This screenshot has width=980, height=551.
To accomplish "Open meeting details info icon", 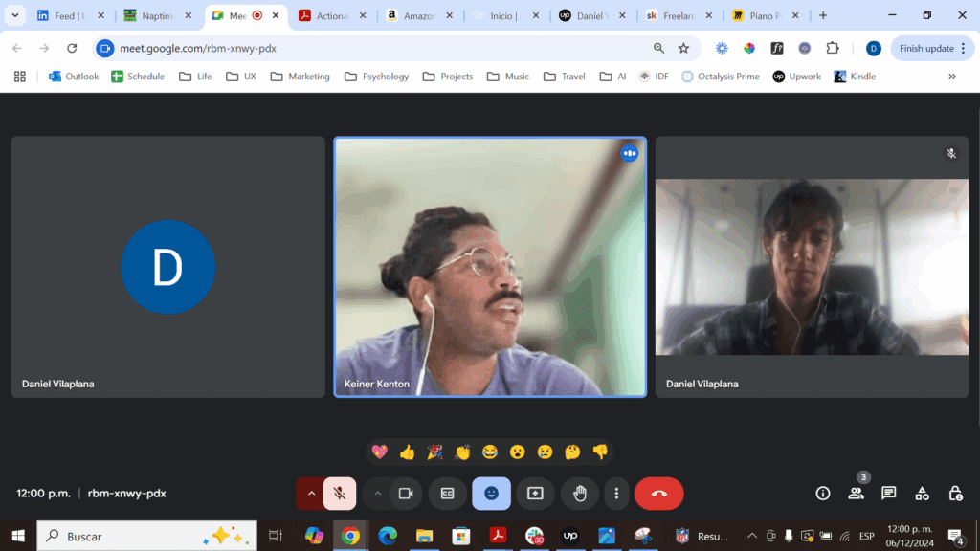I will coord(822,494).
